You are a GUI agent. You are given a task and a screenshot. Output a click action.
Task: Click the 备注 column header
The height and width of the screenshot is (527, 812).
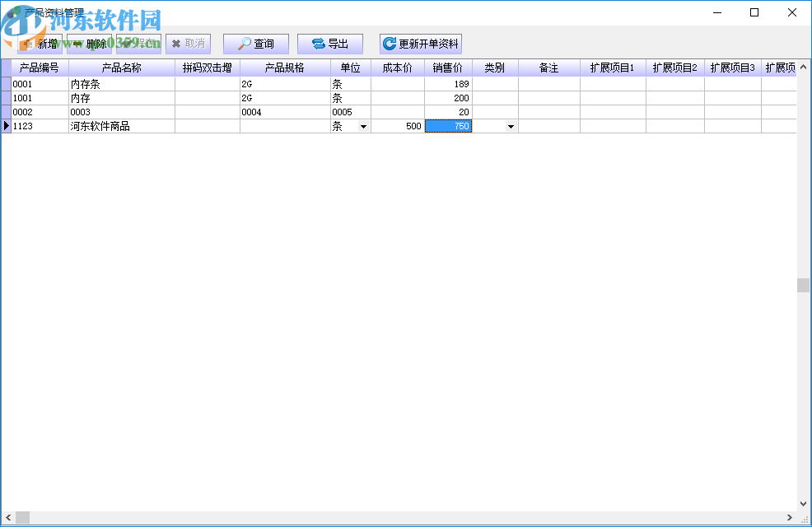point(549,68)
